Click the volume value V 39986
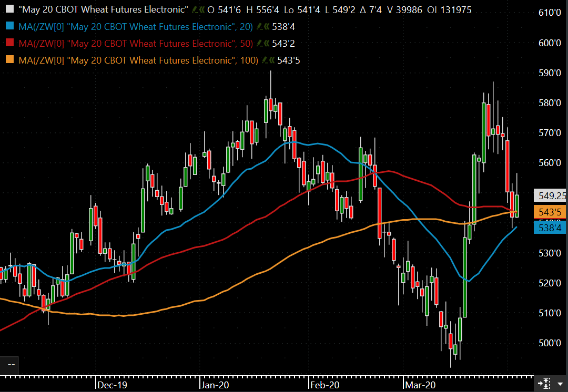The height and width of the screenshot is (392, 568). point(404,10)
